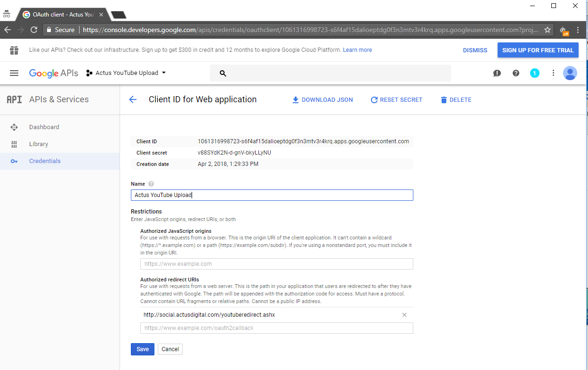The height and width of the screenshot is (370, 588).
Task: Click the help icon beside Name
Action: (x=151, y=184)
